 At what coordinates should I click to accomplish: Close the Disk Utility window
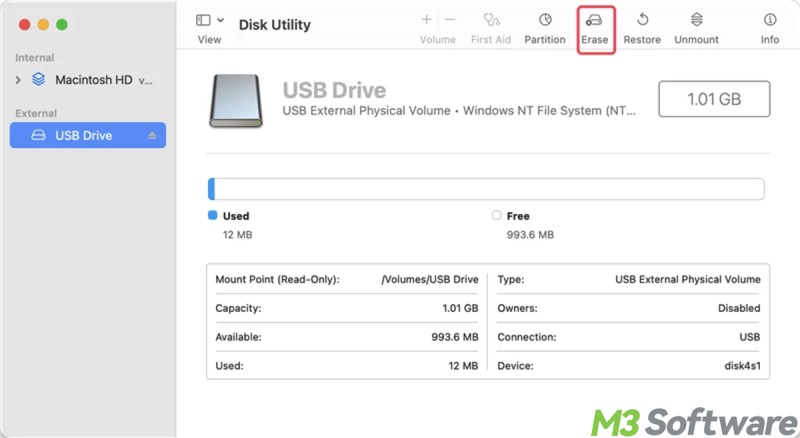coord(24,25)
